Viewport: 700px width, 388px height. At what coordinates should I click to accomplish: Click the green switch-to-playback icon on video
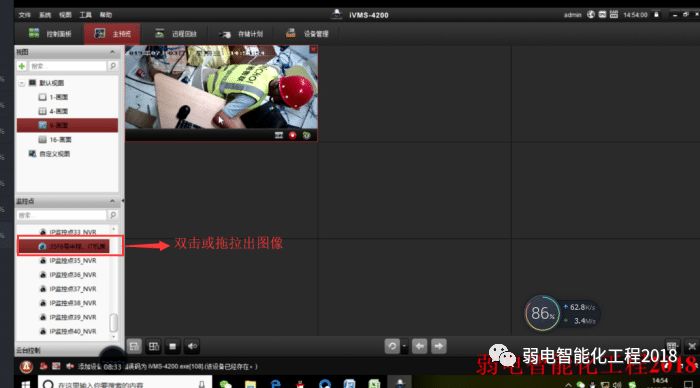coord(307,135)
